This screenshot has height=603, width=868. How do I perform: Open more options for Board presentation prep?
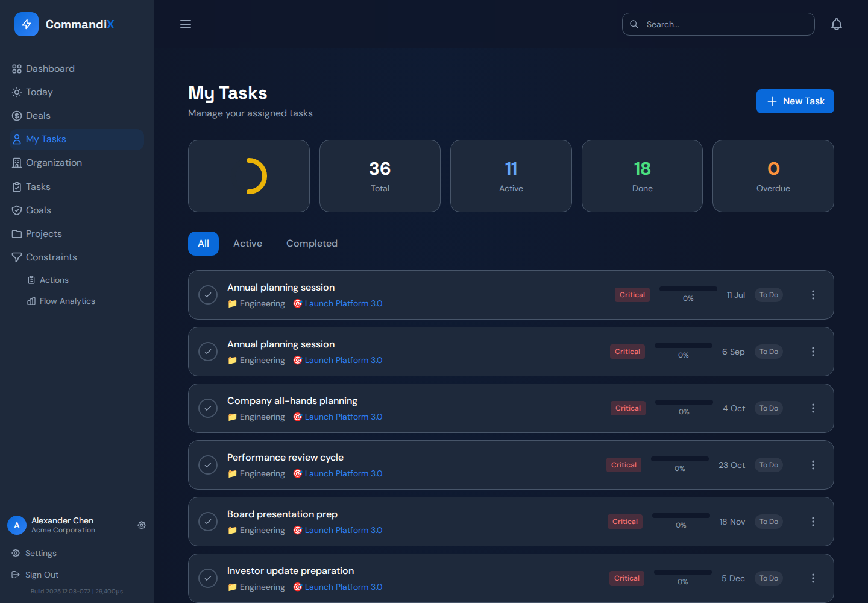[813, 522]
